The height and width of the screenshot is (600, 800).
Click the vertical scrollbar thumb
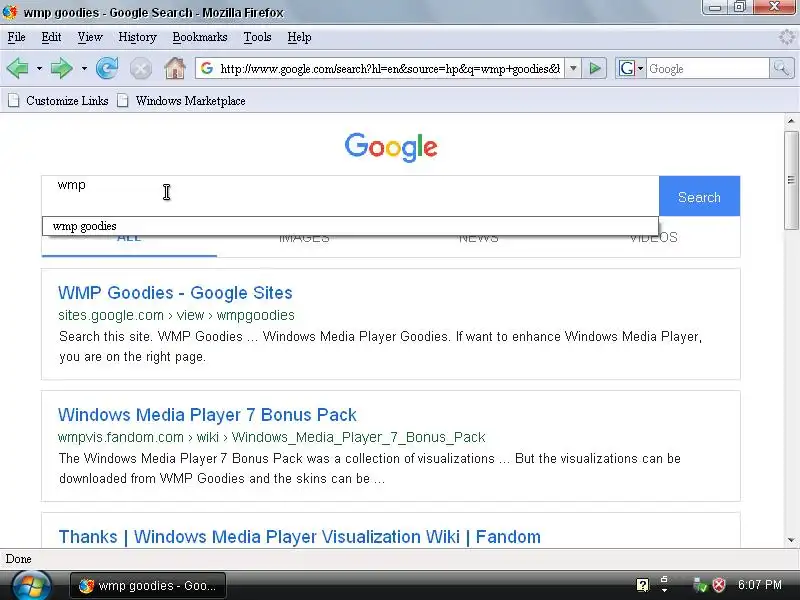pyautogui.click(x=791, y=180)
